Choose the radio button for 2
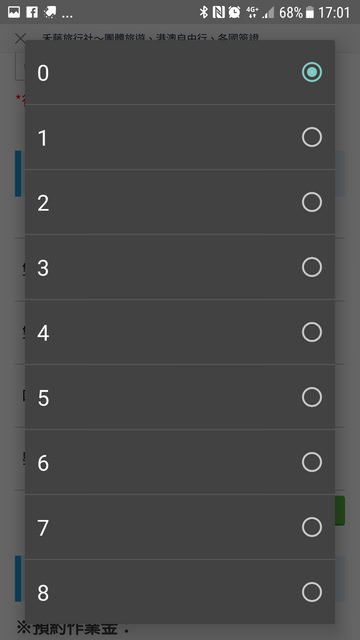The width and height of the screenshot is (360, 640). 312,202
